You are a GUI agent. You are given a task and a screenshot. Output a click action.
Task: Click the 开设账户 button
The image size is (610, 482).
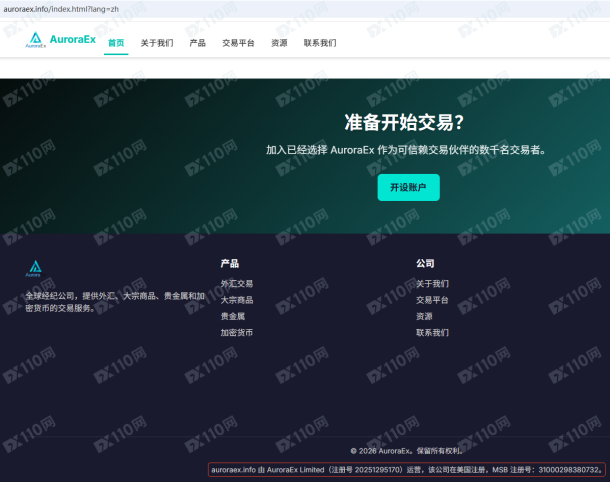pyautogui.click(x=408, y=188)
